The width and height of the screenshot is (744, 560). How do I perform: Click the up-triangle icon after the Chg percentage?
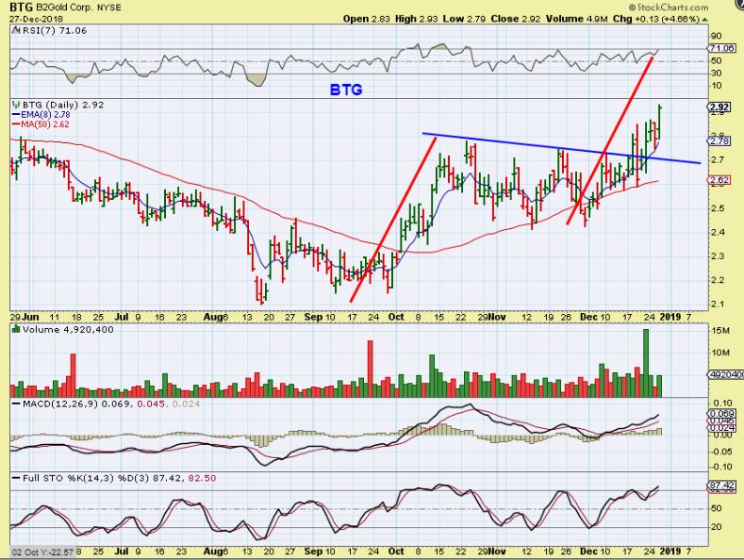(x=704, y=20)
